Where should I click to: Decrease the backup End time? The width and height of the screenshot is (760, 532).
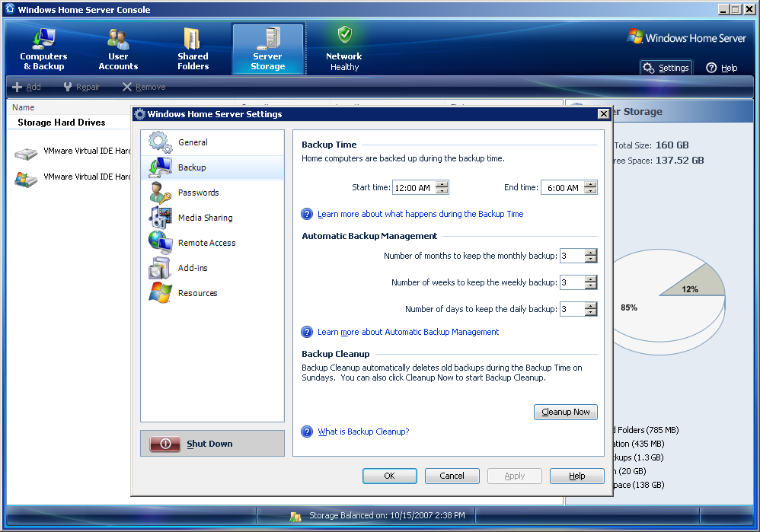(590, 191)
